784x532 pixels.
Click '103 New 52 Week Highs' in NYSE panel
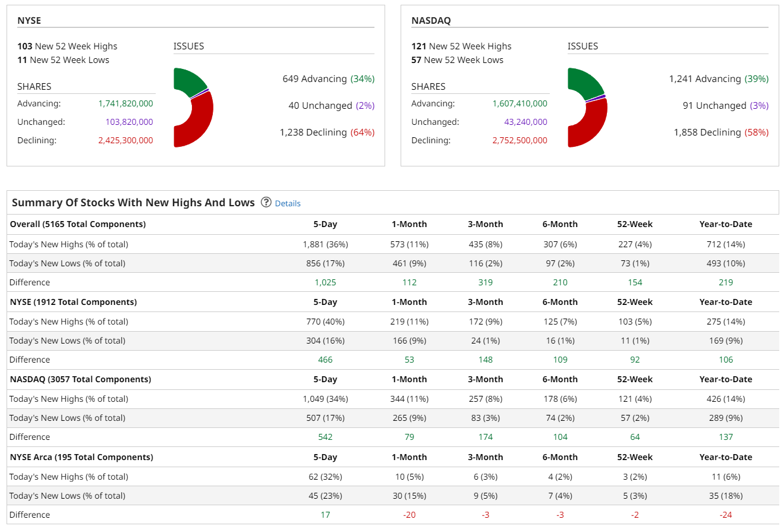[67, 46]
